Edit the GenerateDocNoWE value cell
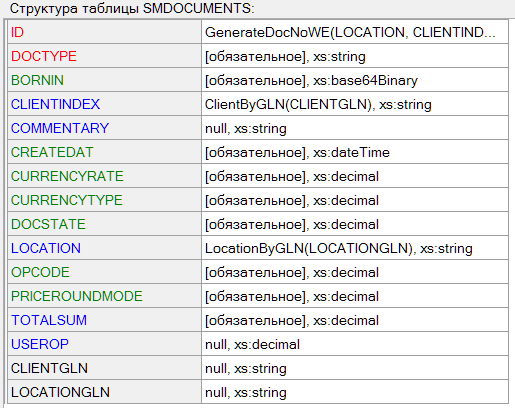 pyautogui.click(x=355, y=32)
